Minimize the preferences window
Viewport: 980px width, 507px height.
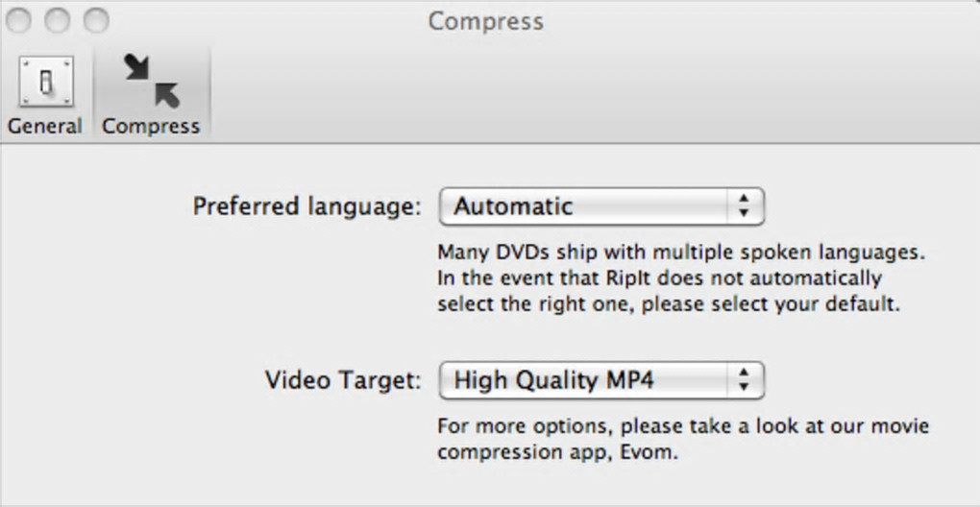click(58, 20)
